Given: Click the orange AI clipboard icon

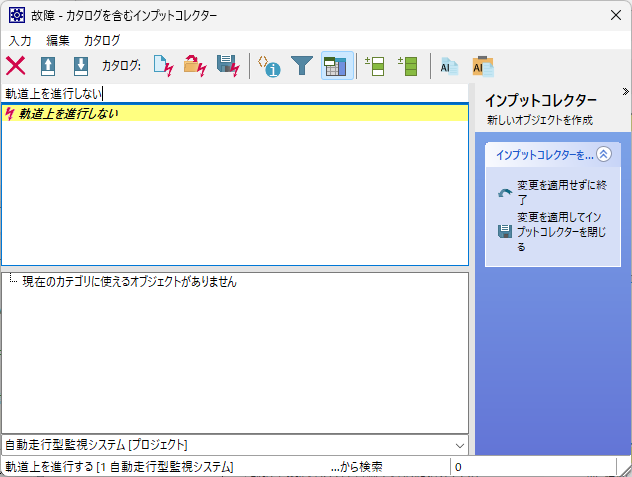Looking at the screenshot, I should pyautogui.click(x=482, y=67).
